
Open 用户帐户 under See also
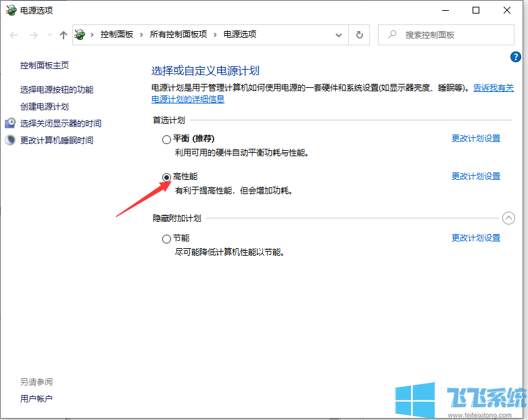(x=37, y=398)
